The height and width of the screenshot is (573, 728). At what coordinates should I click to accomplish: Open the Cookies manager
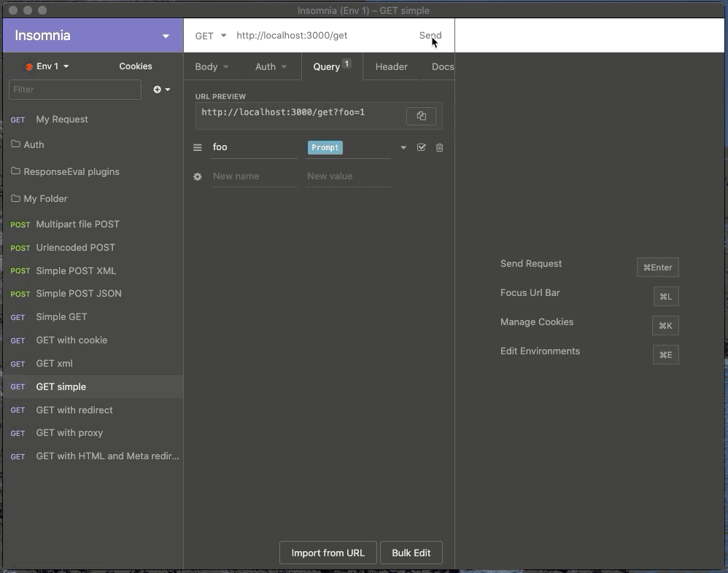135,66
